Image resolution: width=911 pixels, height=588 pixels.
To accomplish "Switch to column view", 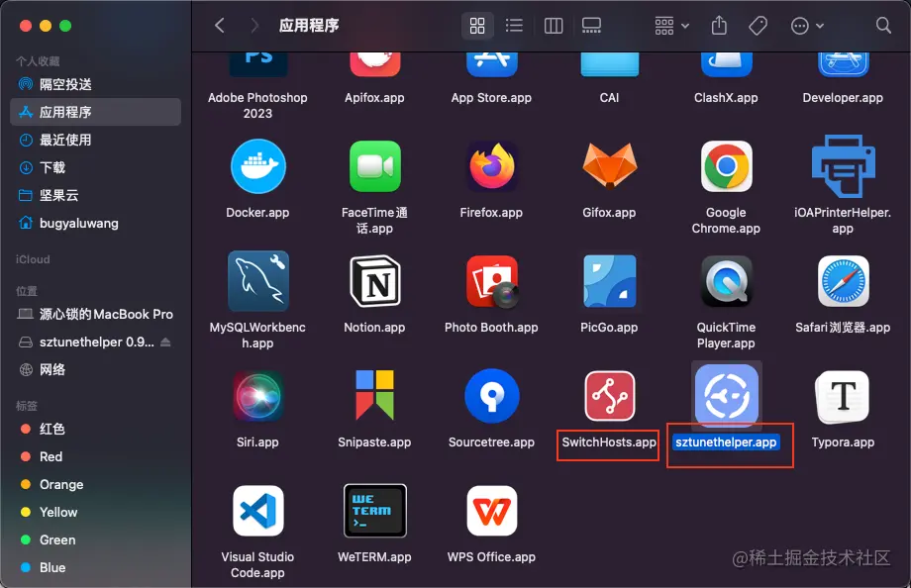I will click(x=554, y=26).
